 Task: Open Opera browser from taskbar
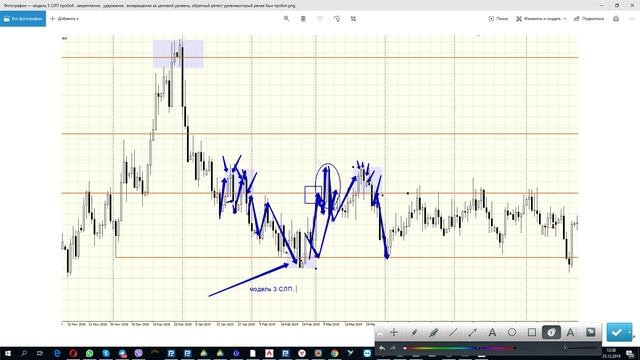point(73,353)
